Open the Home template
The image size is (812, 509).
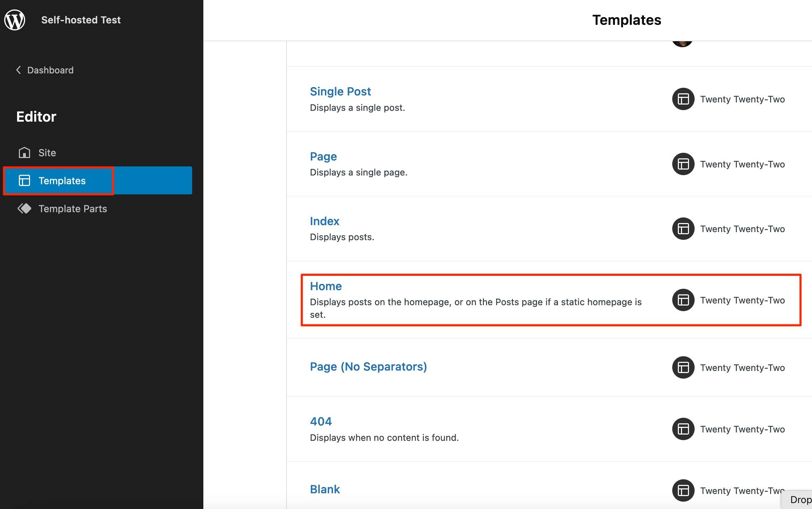[325, 286]
